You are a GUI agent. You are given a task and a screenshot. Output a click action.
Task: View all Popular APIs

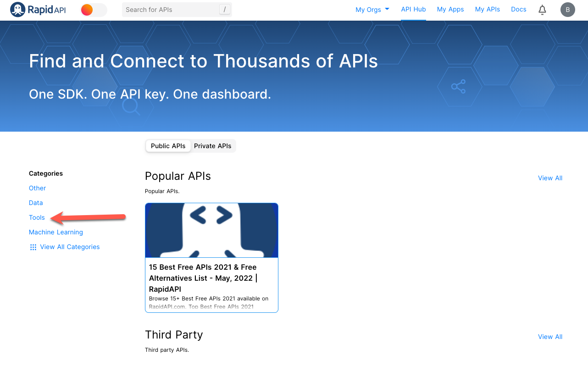pyautogui.click(x=550, y=178)
